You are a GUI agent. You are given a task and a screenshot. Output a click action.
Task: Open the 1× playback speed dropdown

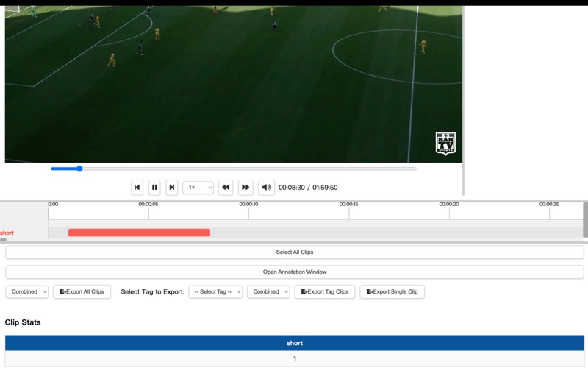click(x=198, y=188)
